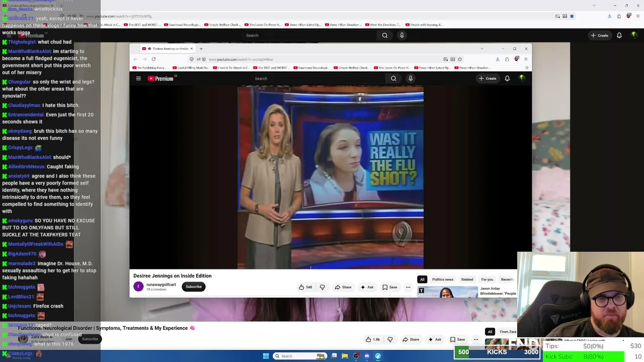The width and height of the screenshot is (644, 362).
Task: Open Jason Arday Whistleblower video thumbnail
Action: pos(447,292)
